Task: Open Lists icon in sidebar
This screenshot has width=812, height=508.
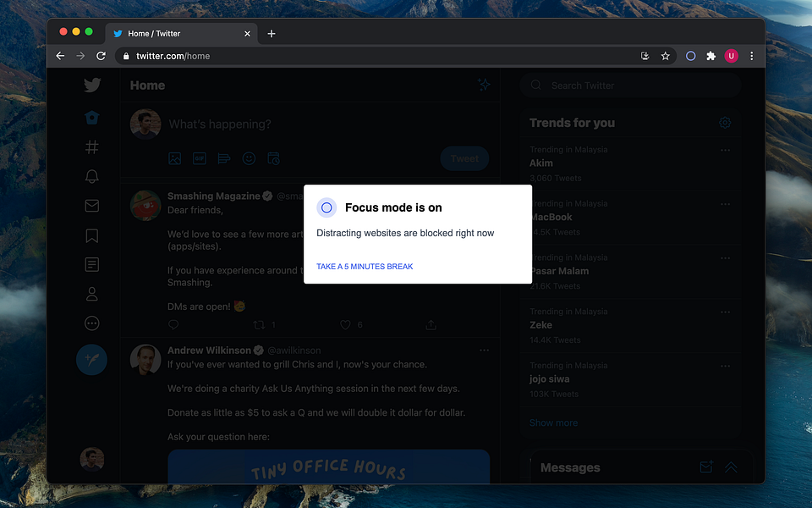Action: pos(92,265)
